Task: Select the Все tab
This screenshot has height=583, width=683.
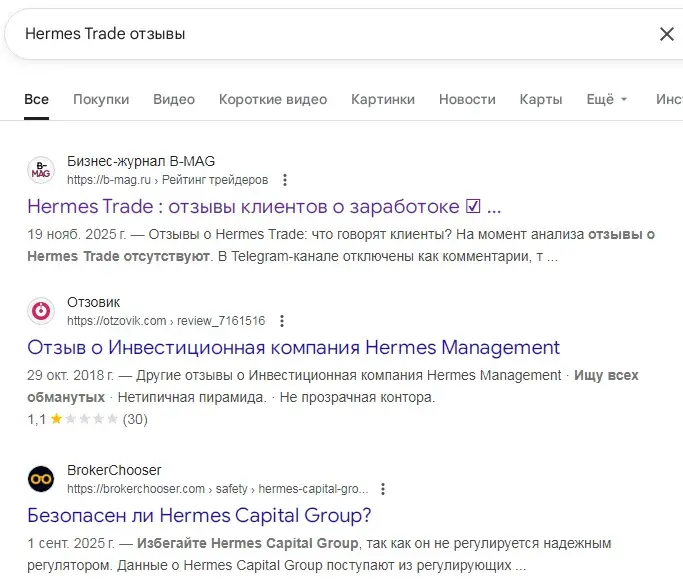Action: tap(37, 99)
